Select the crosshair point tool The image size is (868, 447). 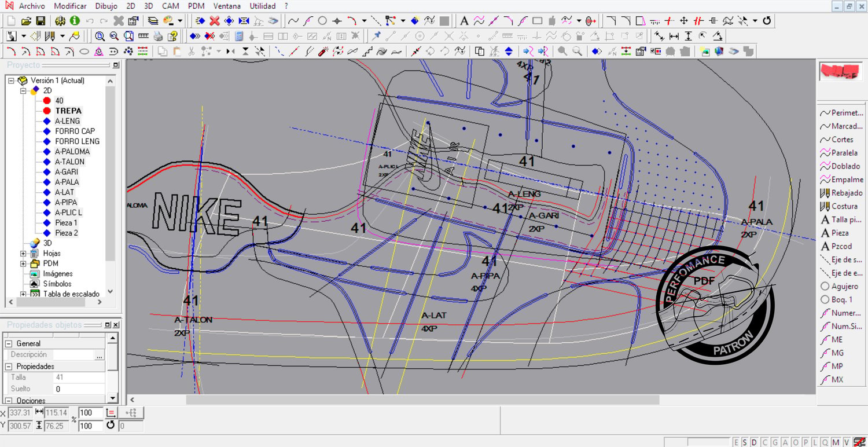click(337, 21)
